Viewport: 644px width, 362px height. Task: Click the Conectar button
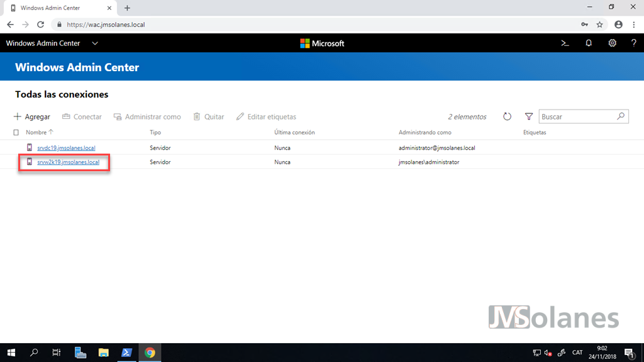click(x=82, y=117)
